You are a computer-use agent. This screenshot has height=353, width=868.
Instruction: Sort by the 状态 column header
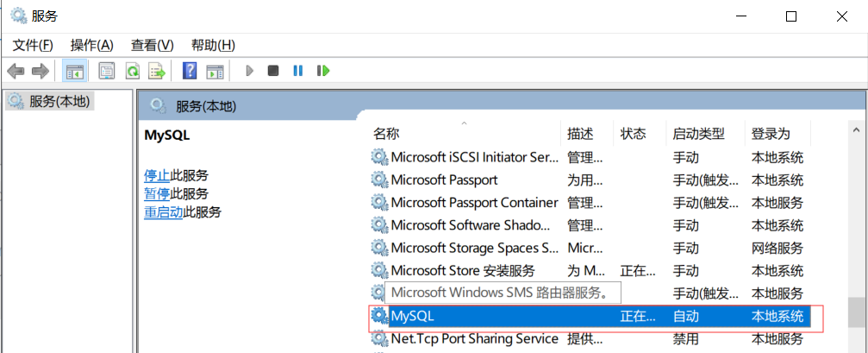coord(633,134)
